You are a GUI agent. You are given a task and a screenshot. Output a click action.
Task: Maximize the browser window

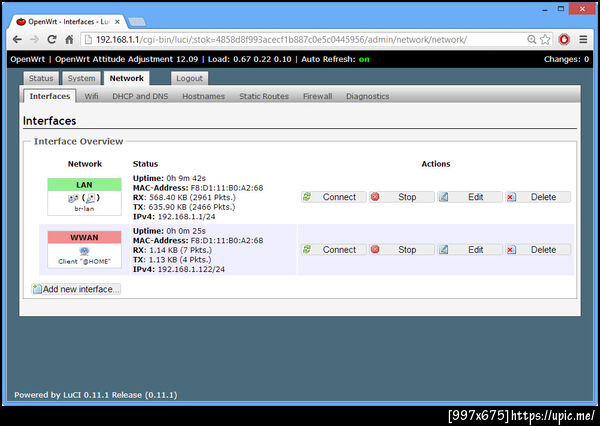(x=561, y=9)
